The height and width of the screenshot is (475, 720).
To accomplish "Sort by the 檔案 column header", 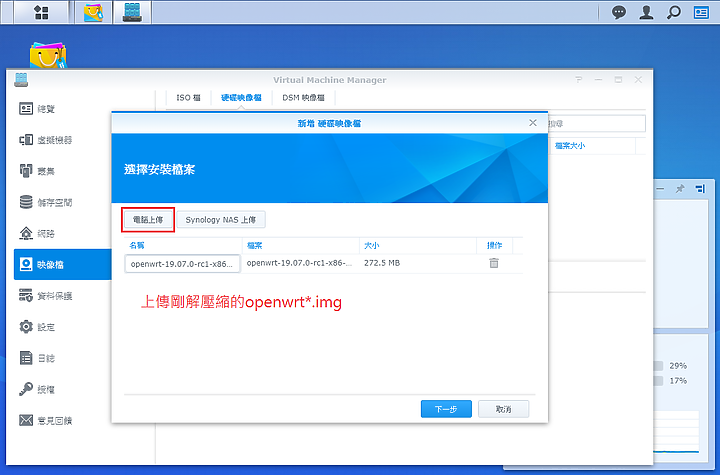I will 300,246.
